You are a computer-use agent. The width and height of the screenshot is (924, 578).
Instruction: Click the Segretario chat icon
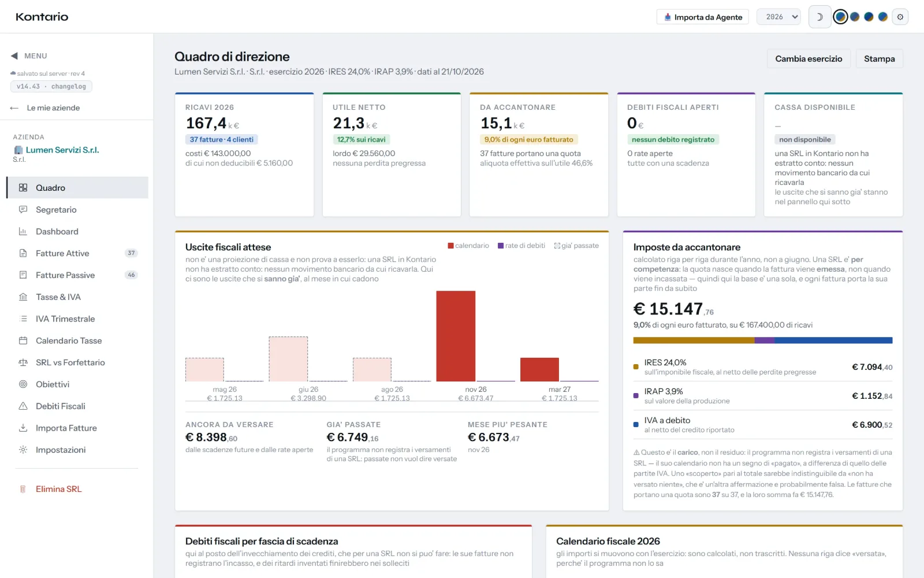23,210
